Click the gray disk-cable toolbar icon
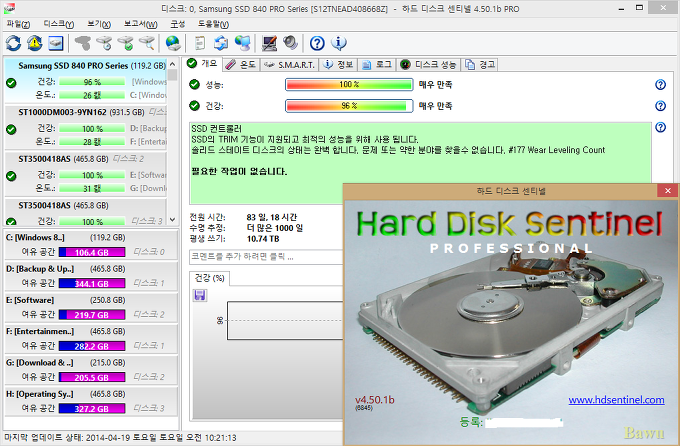 click(82, 43)
